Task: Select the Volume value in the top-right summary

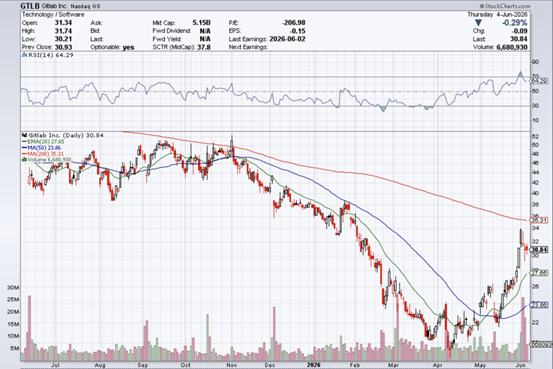Action: point(512,47)
